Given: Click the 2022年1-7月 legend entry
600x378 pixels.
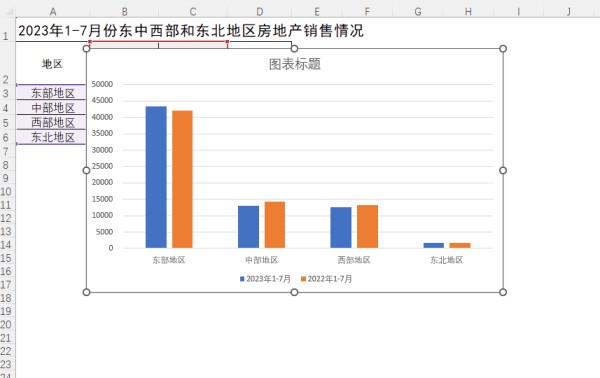Looking at the screenshot, I should pyautogui.click(x=326, y=279).
